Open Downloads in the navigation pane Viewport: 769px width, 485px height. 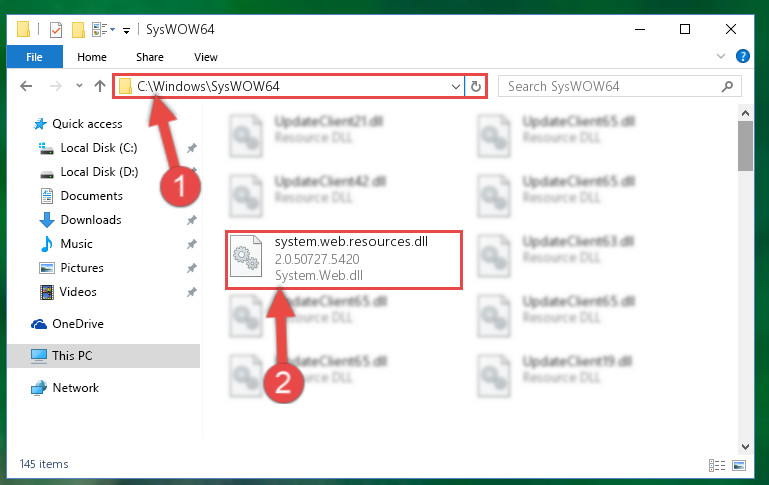[x=91, y=220]
